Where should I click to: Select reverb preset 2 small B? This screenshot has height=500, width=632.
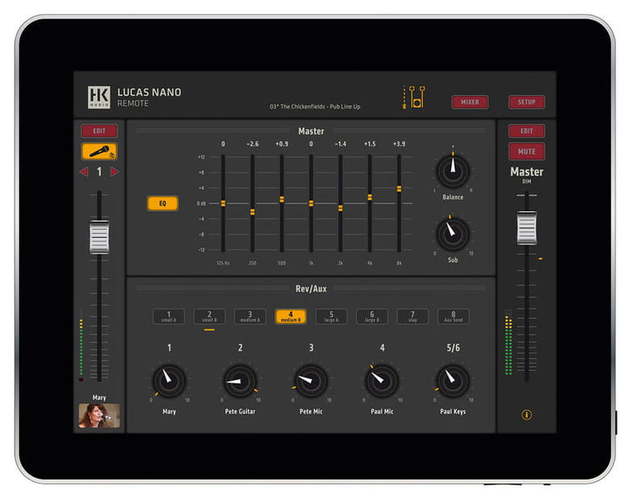(x=209, y=316)
